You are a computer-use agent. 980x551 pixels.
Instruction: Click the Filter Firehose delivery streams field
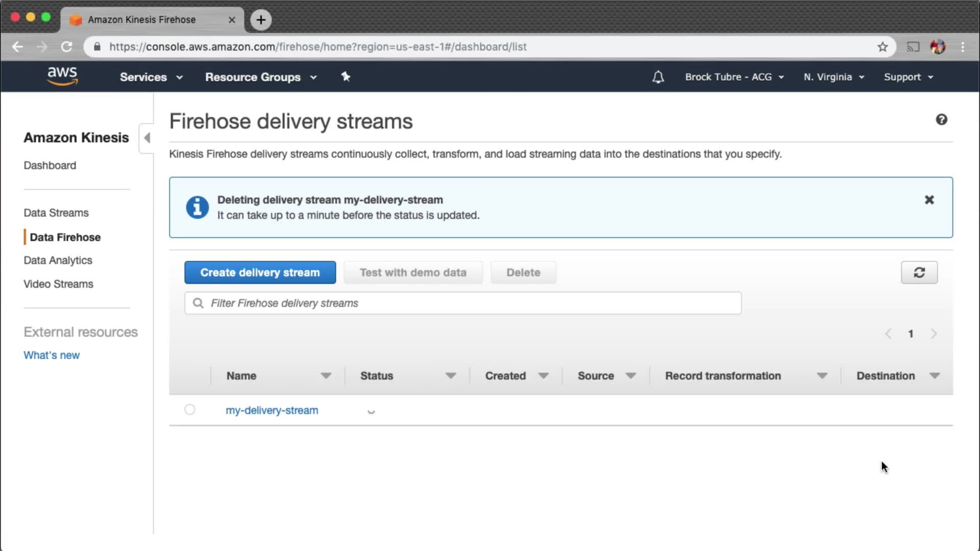(x=462, y=303)
